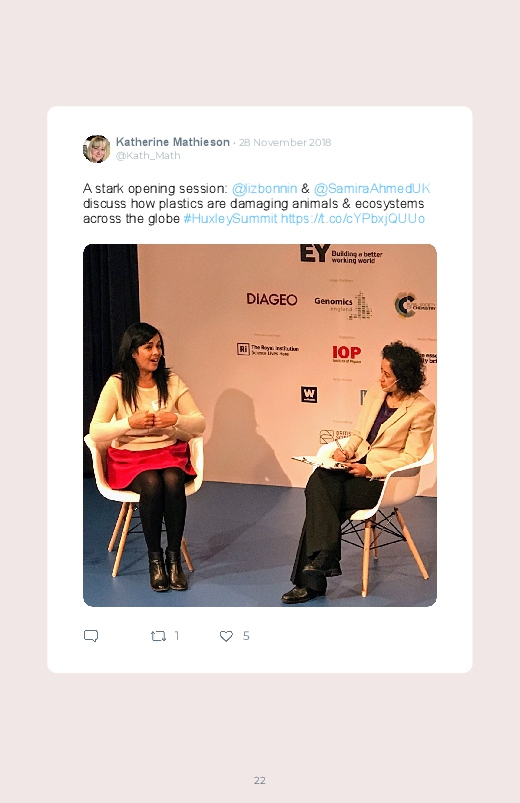The image size is (520, 803).
Task: Open the t.co/cYPbxjQUUo short link
Action: click(352, 219)
